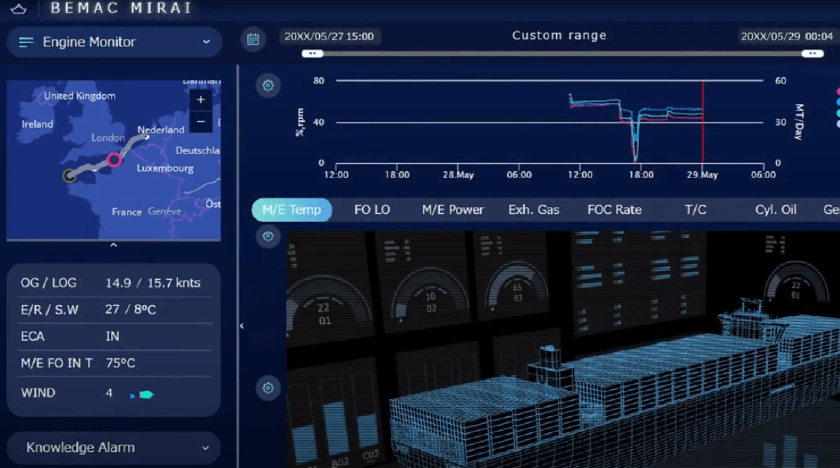Open gauge panel settings gear below tabs
This screenshot has width=840, height=468.
coord(268,236)
